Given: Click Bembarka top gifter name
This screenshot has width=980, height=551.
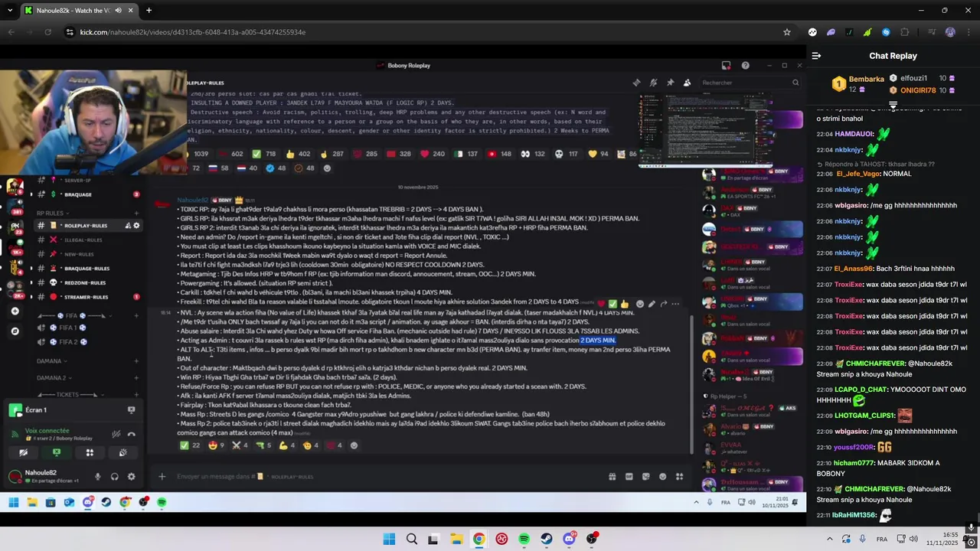Looking at the screenshot, I should point(866,79).
